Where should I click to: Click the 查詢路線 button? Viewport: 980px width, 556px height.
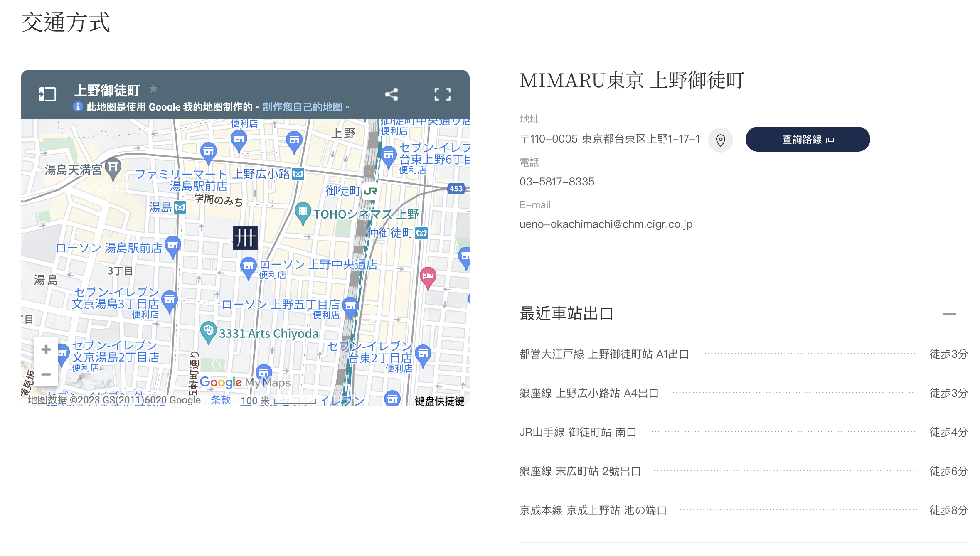pos(808,139)
